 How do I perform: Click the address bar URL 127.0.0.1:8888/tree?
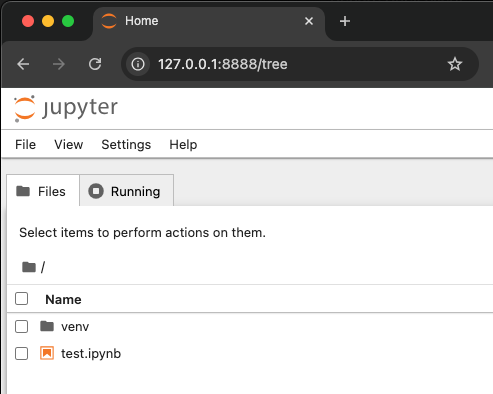[223, 64]
